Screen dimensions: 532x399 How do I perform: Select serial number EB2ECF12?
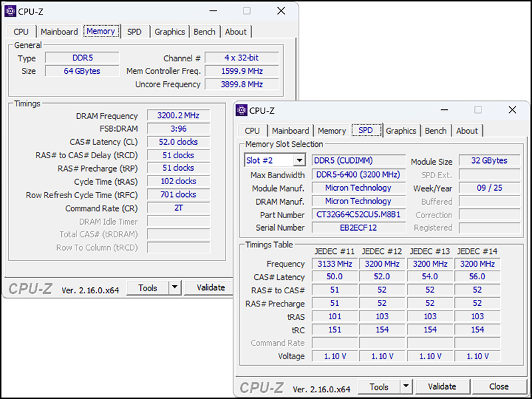(x=358, y=227)
